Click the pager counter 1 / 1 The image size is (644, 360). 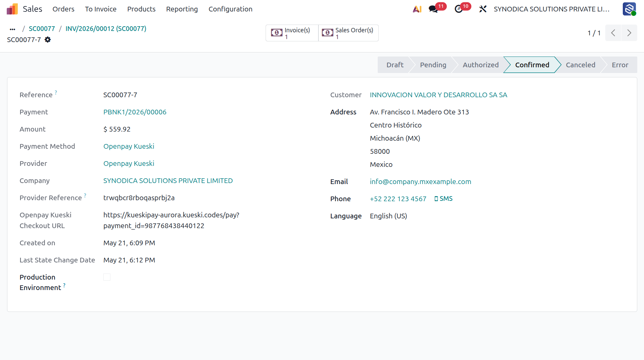594,33
